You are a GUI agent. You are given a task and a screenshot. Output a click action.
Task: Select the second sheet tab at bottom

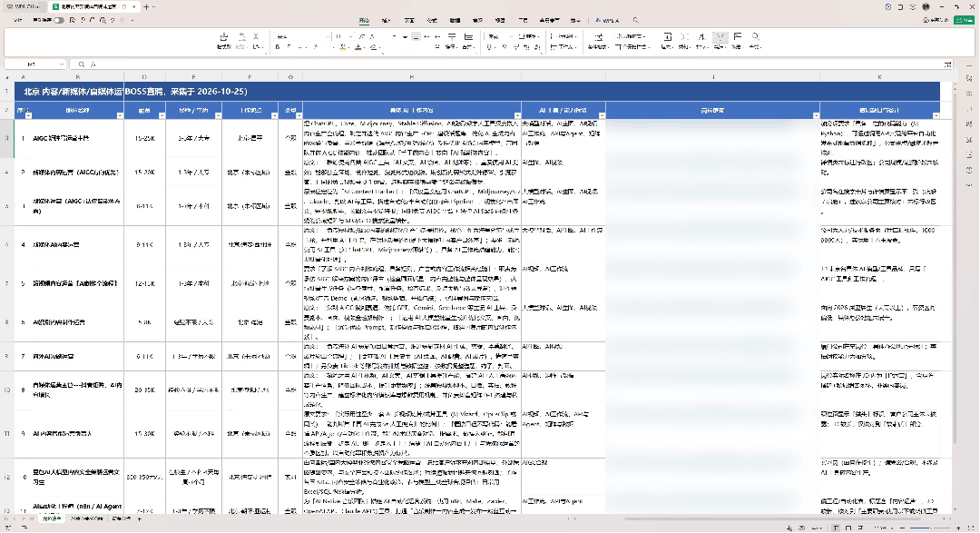(x=87, y=518)
